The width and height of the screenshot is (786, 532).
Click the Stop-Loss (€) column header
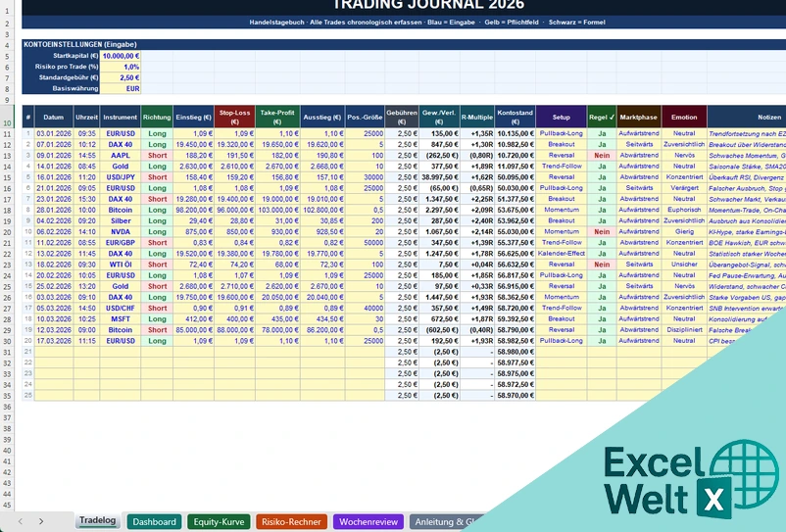pyautogui.click(x=234, y=117)
